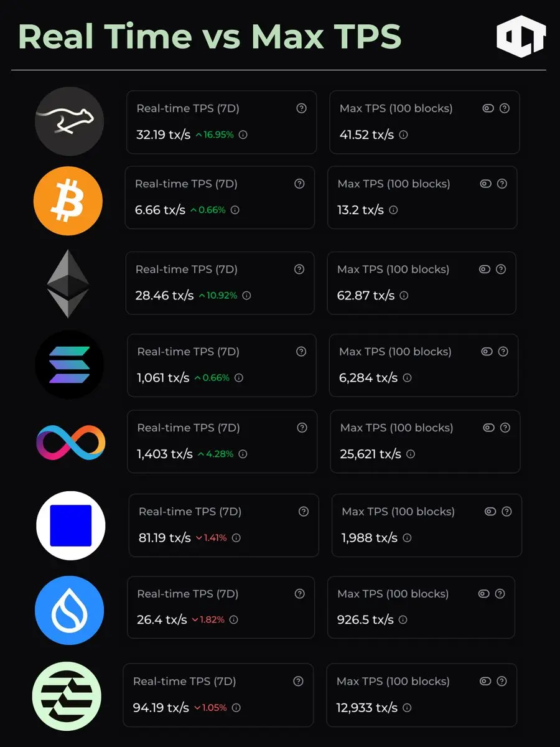Image resolution: width=560 pixels, height=747 pixels.
Task: Open help for Ethereum Real-time TPS card
Action: tap(299, 270)
